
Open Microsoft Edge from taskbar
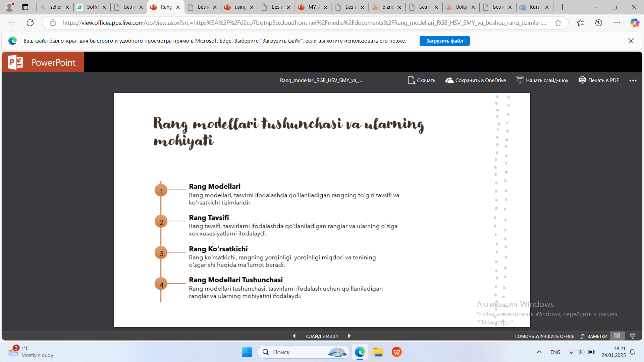point(360,352)
